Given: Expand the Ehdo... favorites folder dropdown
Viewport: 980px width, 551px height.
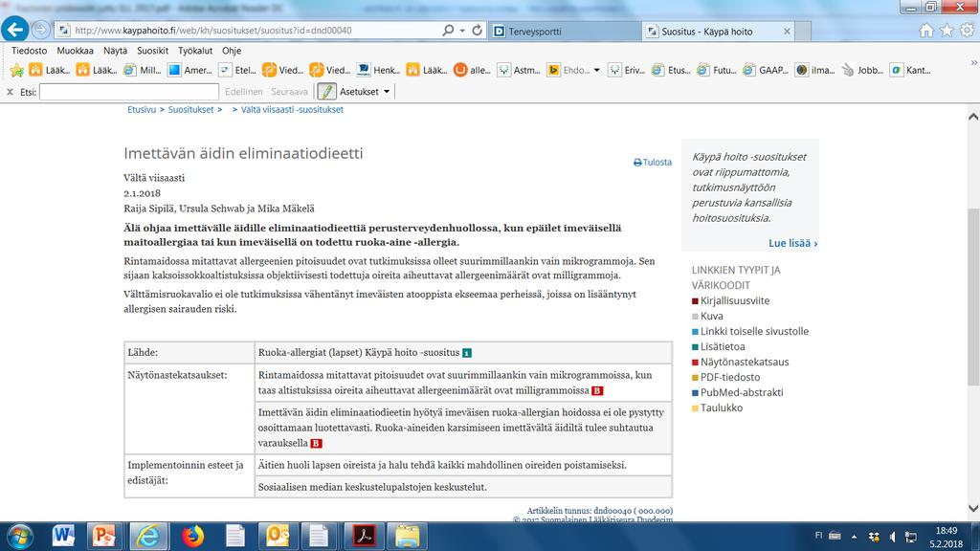Looking at the screenshot, I should pyautogui.click(x=596, y=70).
